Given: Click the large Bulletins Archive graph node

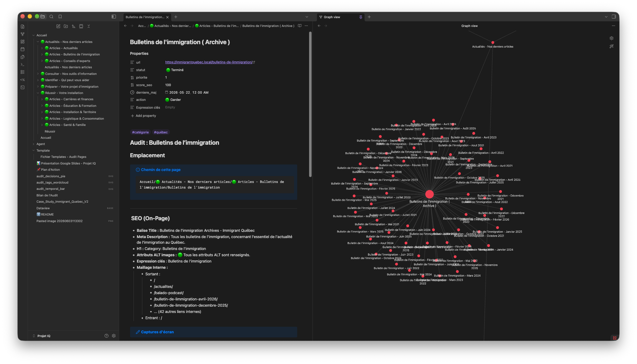Looking at the screenshot, I should [x=429, y=194].
